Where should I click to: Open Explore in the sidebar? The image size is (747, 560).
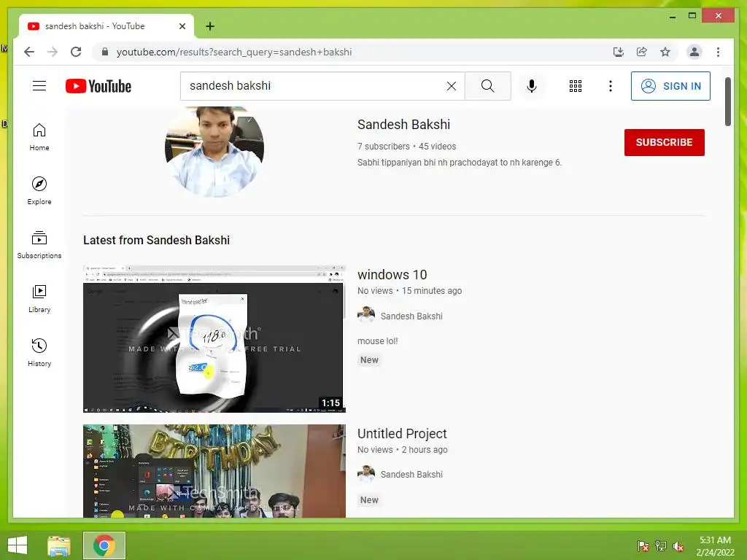point(39,191)
